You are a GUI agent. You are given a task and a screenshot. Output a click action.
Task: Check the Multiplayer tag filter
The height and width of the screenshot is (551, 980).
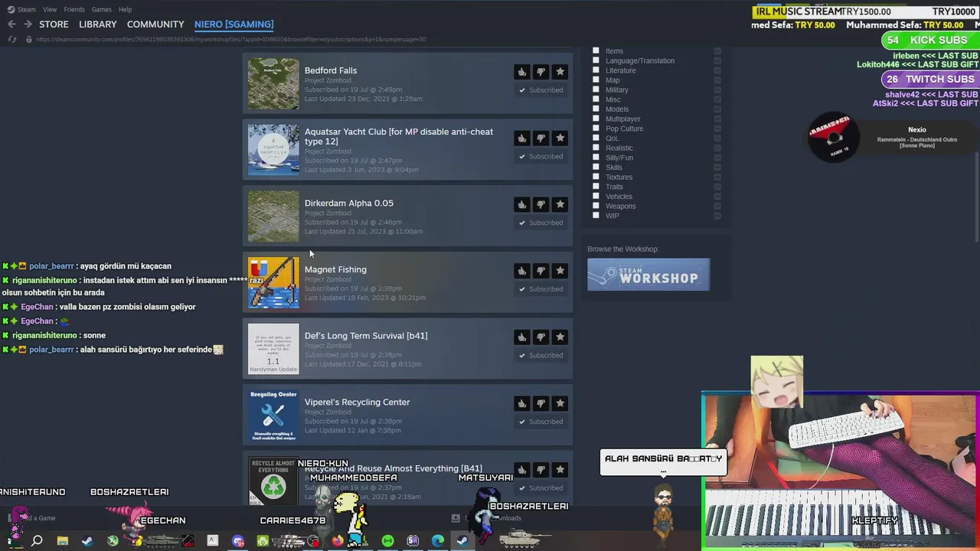596,119
